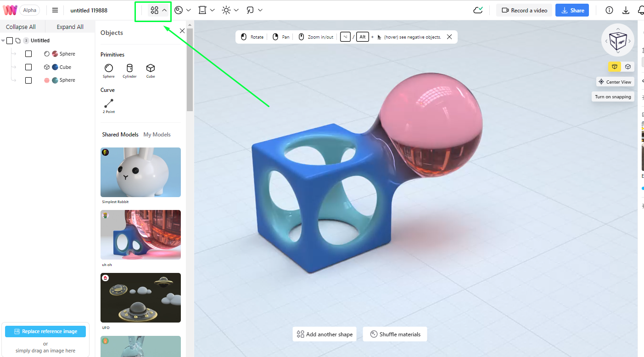Viewport: 644px width, 357px height.
Task: Add a Cylinder primitive
Action: (x=129, y=71)
